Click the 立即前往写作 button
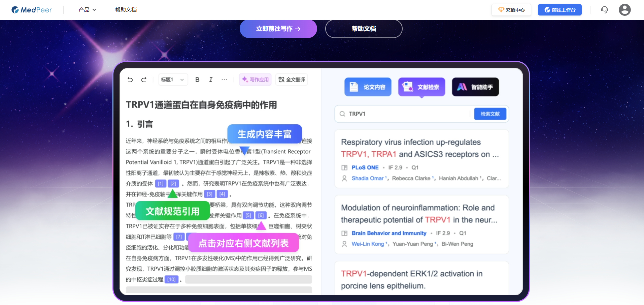The width and height of the screenshot is (644, 305). (x=278, y=29)
